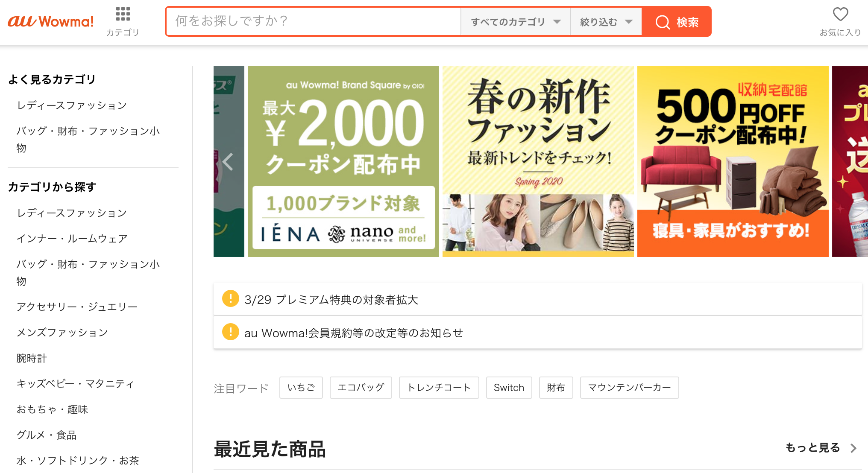The height and width of the screenshot is (473, 868).
Task: Open メンズファッション category
Action: [62, 333]
